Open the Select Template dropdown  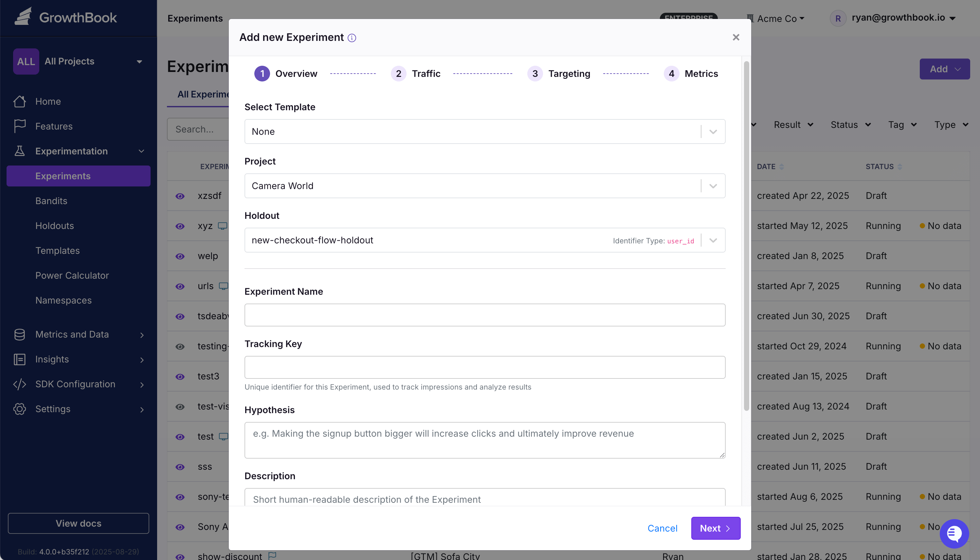[x=485, y=131]
